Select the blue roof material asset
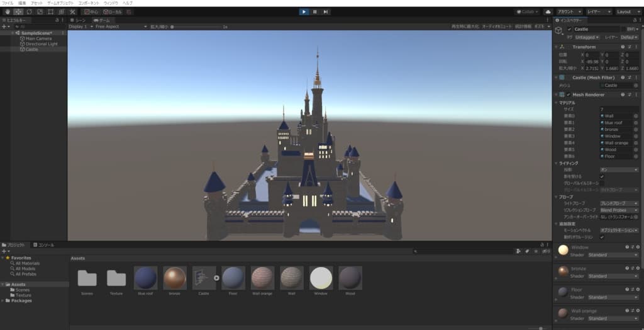This screenshot has width=644, height=330. coord(145,278)
